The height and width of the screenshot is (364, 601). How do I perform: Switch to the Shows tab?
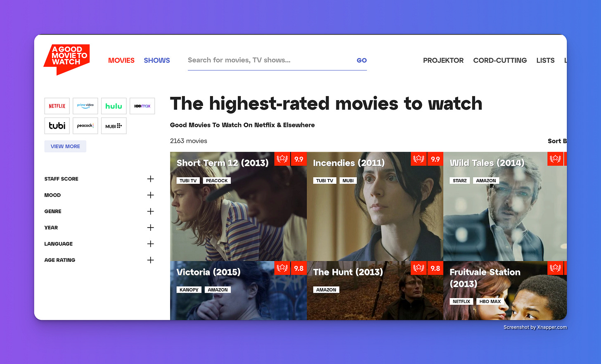(157, 60)
